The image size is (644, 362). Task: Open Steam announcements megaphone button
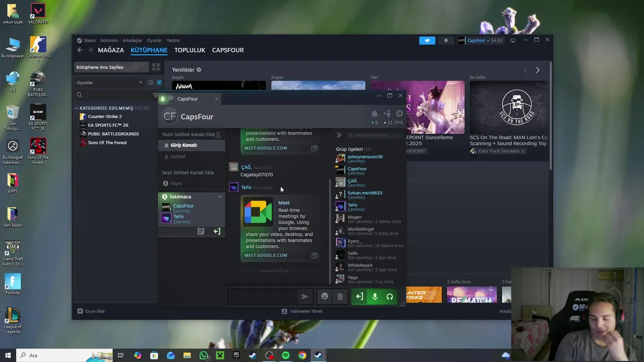(x=427, y=40)
